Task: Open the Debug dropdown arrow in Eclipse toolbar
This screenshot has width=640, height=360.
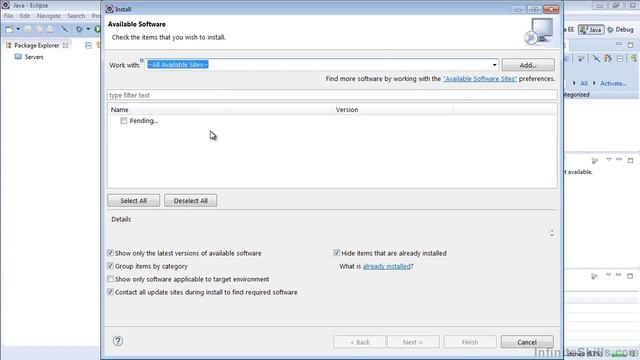Action: point(88,29)
